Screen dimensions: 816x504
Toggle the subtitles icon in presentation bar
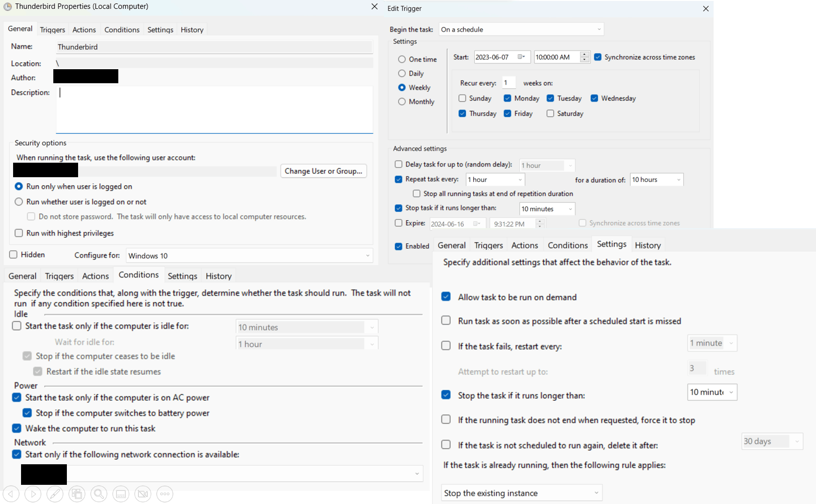coord(121,494)
